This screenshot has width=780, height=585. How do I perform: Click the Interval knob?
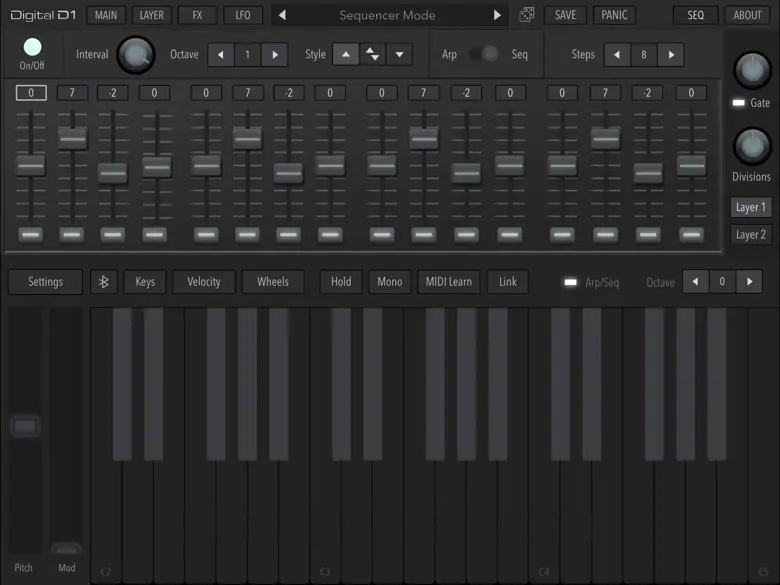coord(136,55)
